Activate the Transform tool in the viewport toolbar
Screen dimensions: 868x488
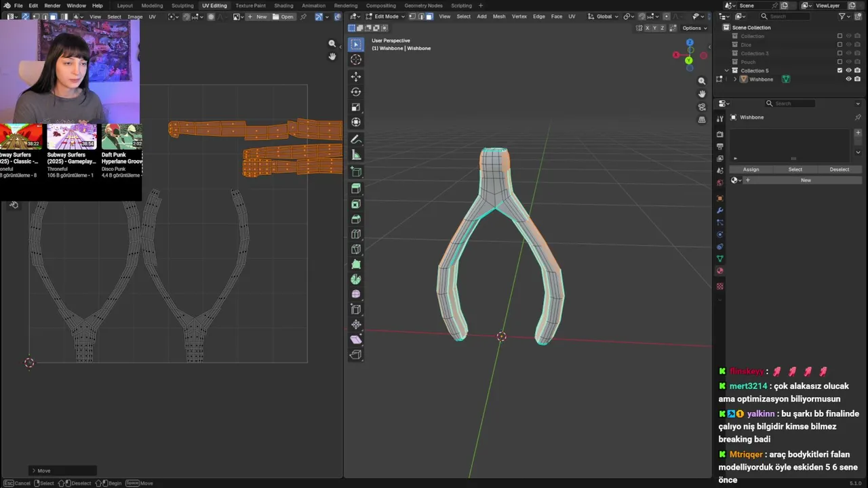pos(356,122)
